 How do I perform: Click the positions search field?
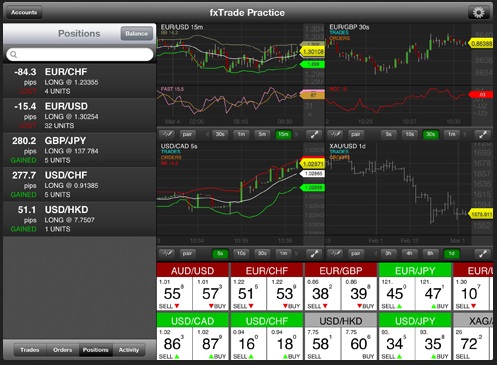pyautogui.click(x=80, y=54)
